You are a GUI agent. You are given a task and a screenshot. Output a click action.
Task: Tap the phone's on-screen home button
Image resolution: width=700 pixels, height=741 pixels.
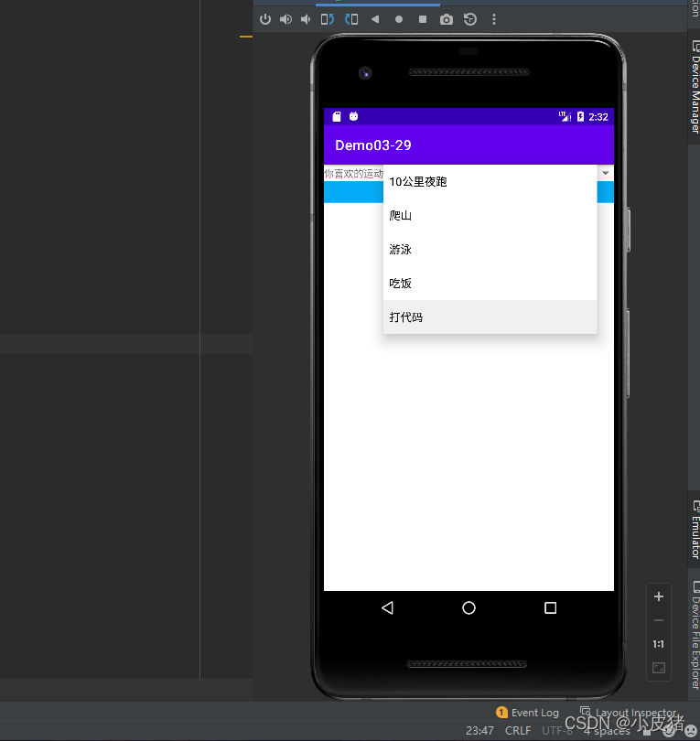468,607
